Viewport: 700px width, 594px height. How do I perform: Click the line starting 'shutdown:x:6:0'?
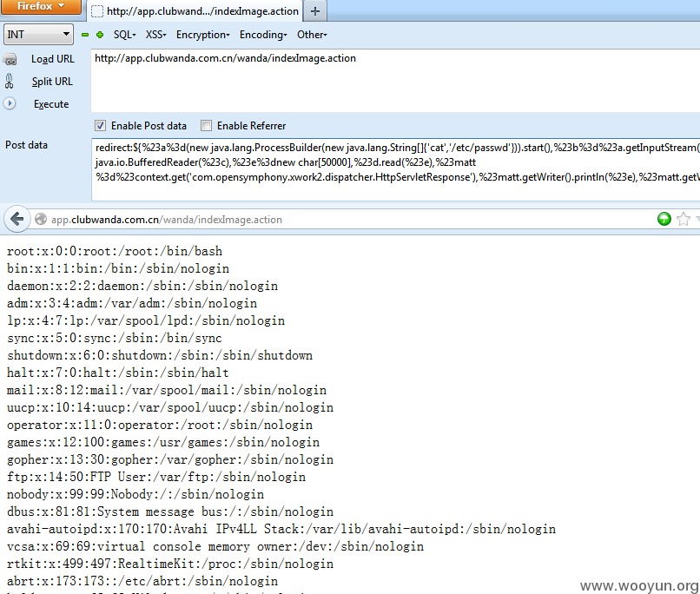pyautogui.click(x=160, y=355)
